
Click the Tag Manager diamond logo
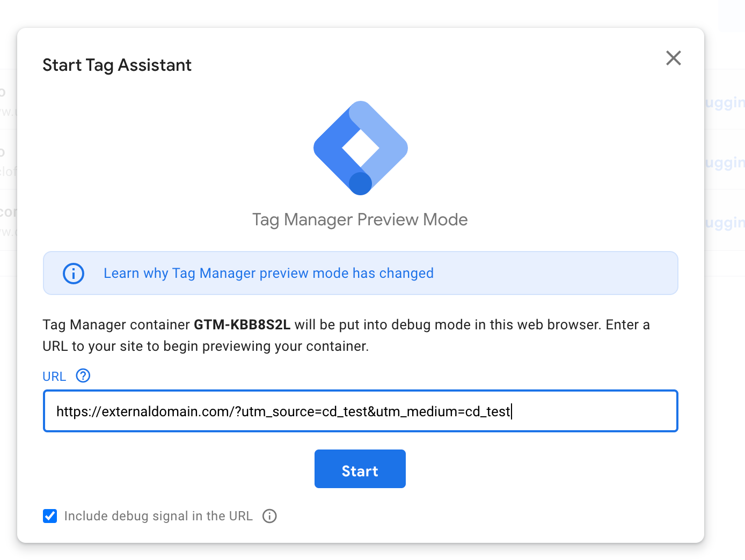(x=361, y=148)
